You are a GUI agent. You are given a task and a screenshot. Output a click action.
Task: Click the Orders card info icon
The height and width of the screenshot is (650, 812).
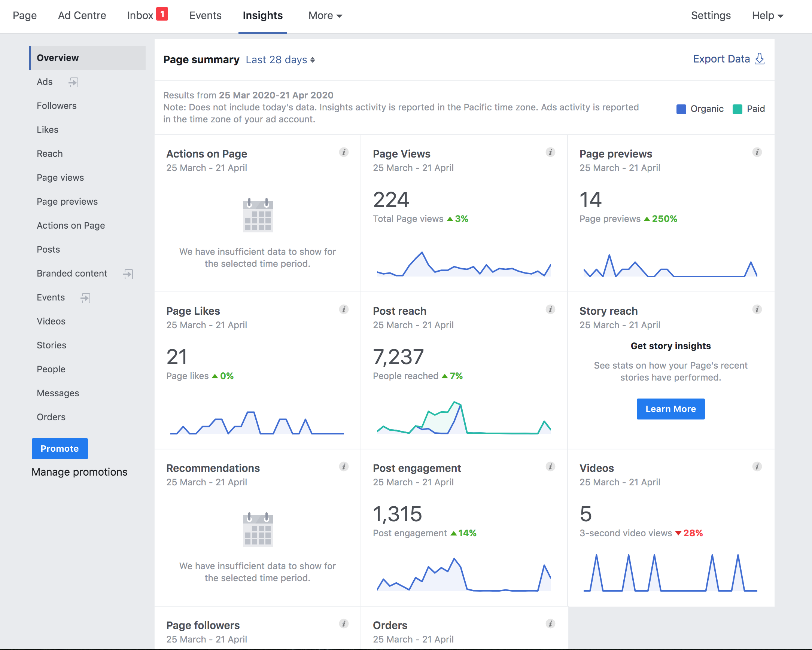point(550,624)
